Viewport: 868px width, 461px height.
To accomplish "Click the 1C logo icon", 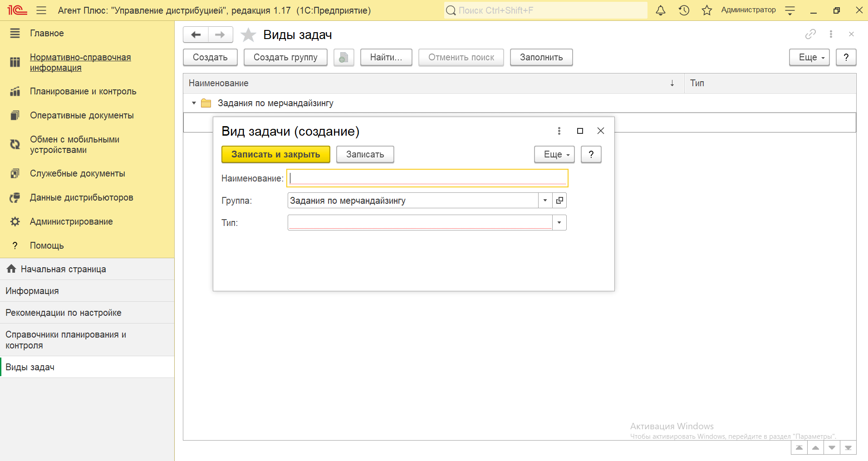I will click(x=17, y=10).
